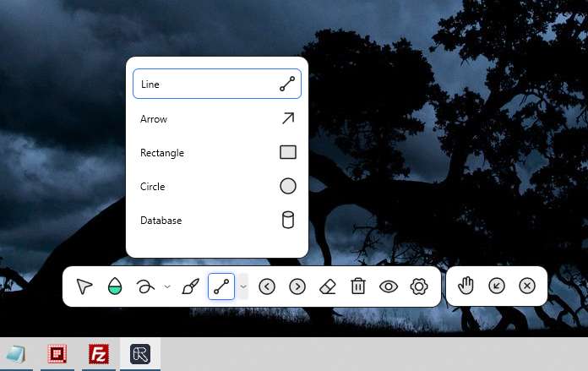This screenshot has height=371, width=588.
Task: Choose Database from the shapes menu
Action: 217,221
